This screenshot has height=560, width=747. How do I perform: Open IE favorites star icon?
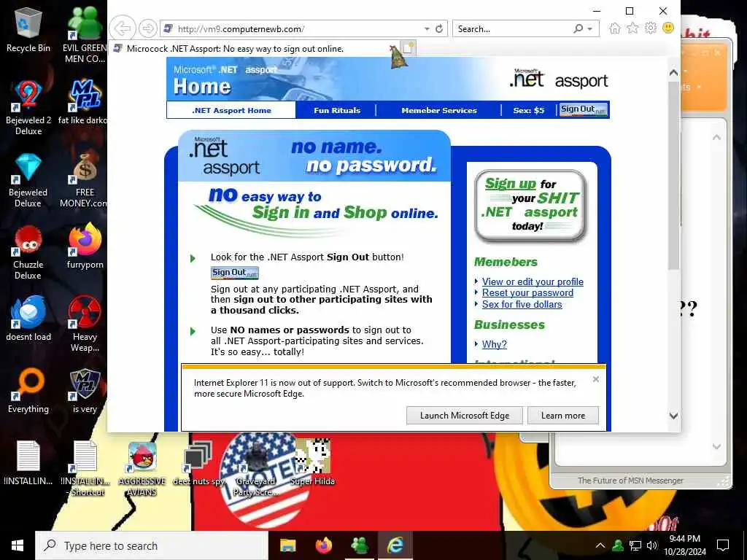pos(632,28)
